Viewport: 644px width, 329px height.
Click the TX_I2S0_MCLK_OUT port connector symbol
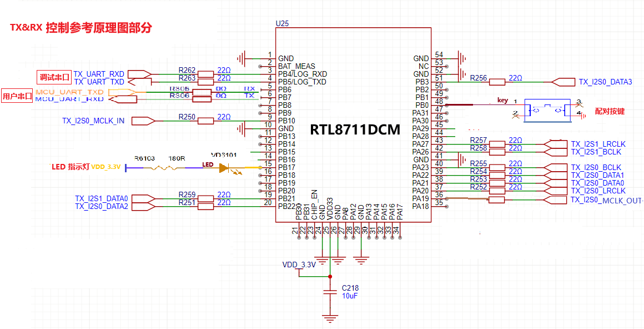pyautogui.click(x=555, y=200)
